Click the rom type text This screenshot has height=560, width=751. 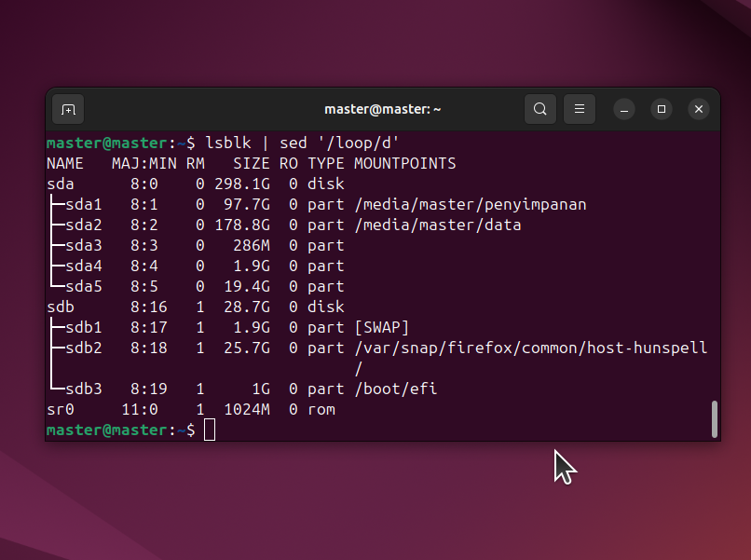[321, 411]
